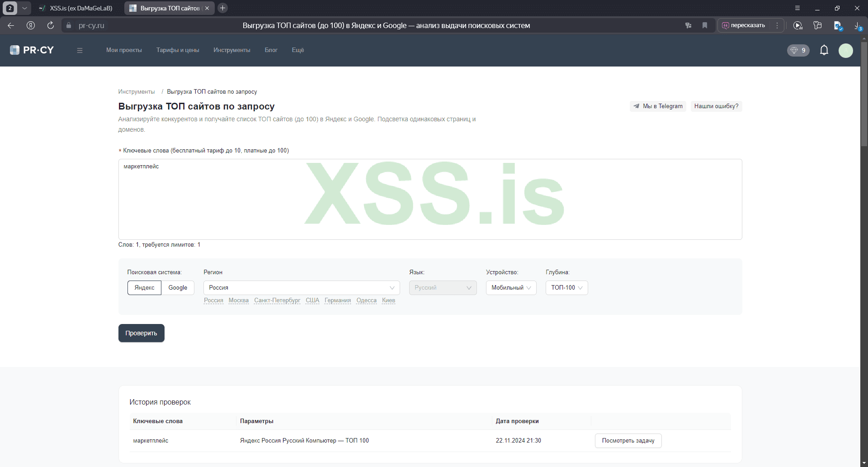Choose the "Киев" quick region link
Viewport: 868px width, 467px height.
[388, 300]
